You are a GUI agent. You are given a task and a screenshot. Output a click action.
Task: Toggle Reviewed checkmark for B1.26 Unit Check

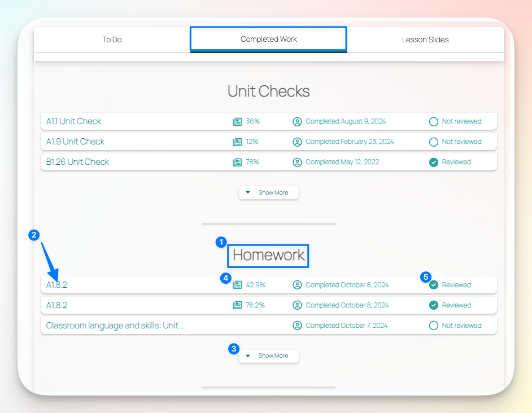[434, 162]
